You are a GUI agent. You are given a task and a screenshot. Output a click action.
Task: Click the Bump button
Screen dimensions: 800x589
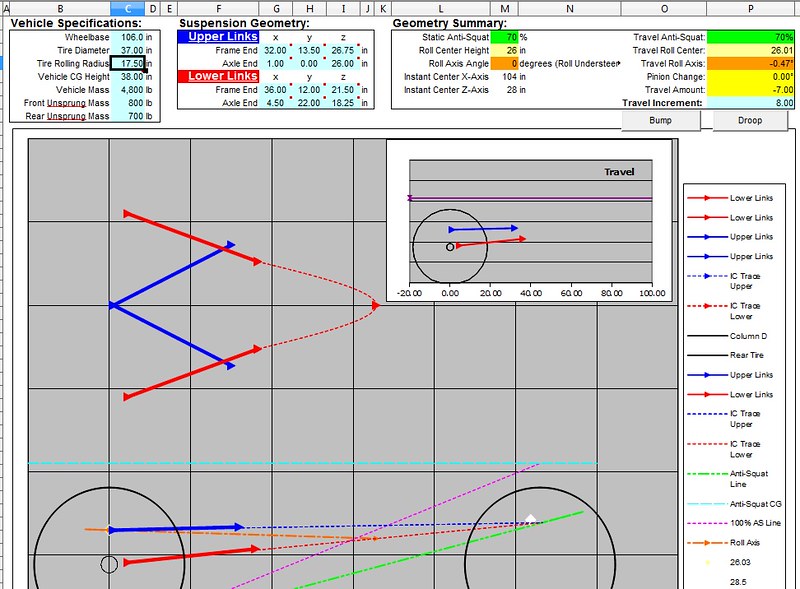coord(660,120)
